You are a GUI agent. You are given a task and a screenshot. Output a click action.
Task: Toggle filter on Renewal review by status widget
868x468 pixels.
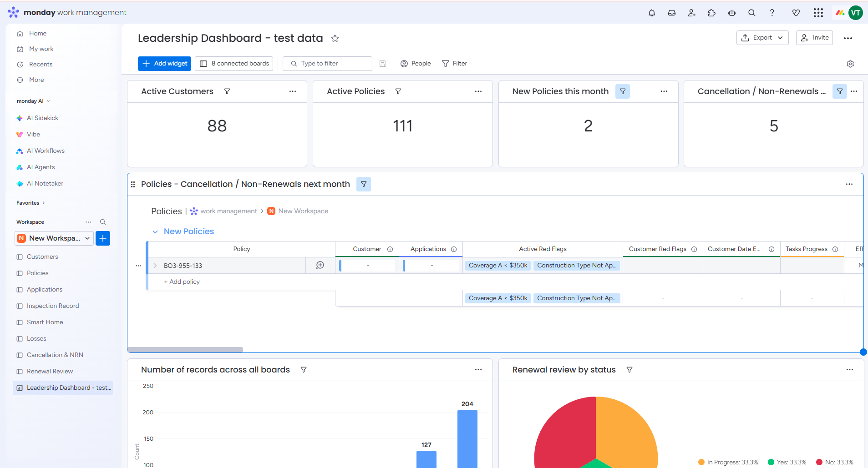[629, 370]
